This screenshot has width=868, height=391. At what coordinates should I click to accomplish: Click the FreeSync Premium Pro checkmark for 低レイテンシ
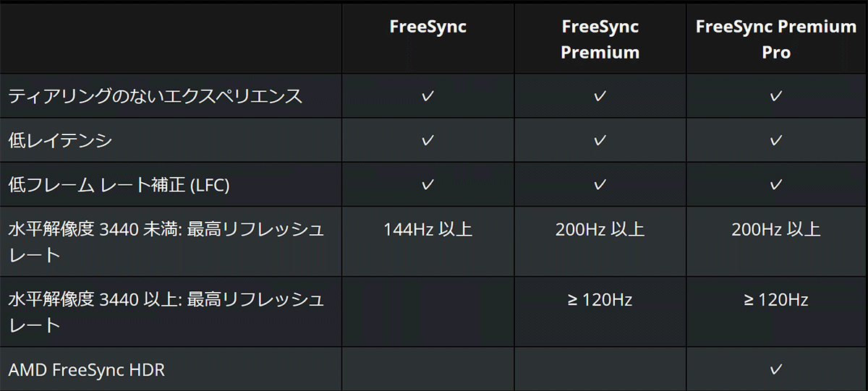pos(776,140)
